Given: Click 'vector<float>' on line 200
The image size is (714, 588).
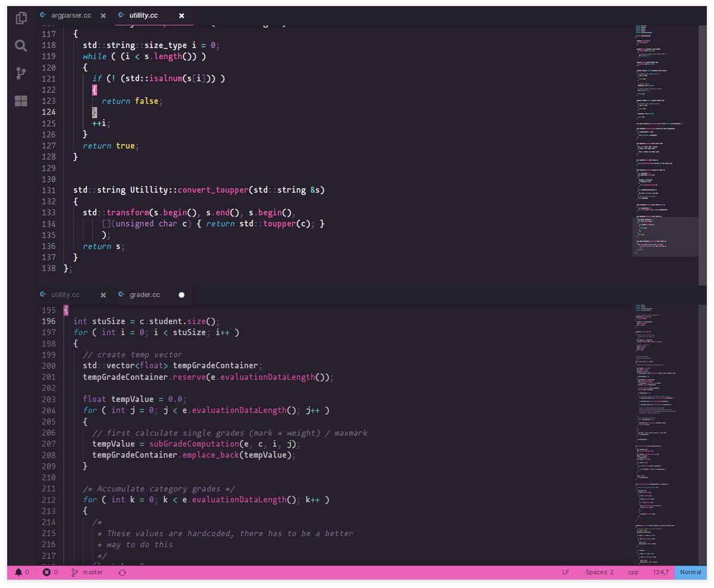Looking at the screenshot, I should [x=137, y=366].
